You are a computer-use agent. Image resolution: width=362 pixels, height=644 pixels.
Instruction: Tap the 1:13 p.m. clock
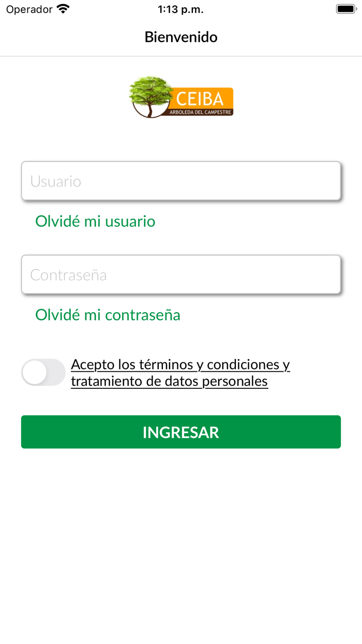[x=180, y=9]
